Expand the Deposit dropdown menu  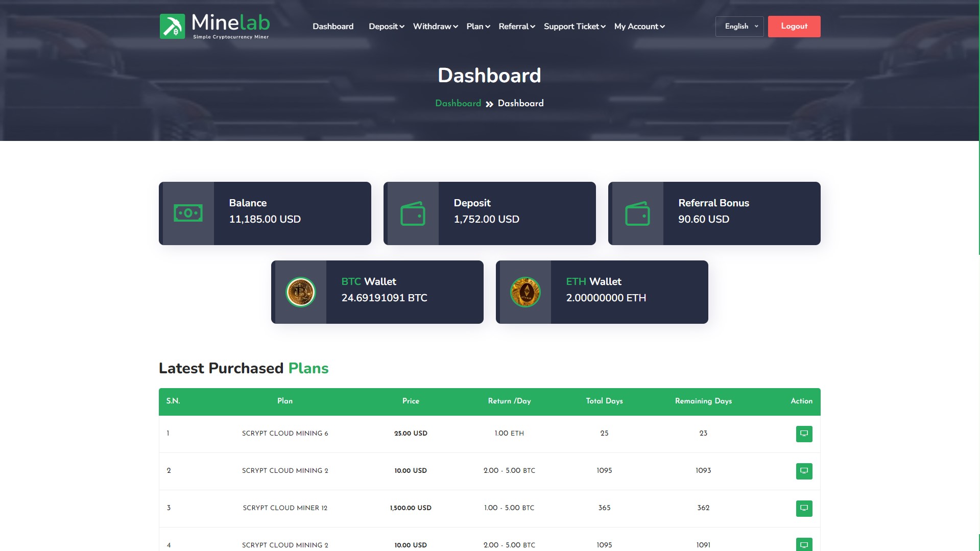(x=386, y=27)
